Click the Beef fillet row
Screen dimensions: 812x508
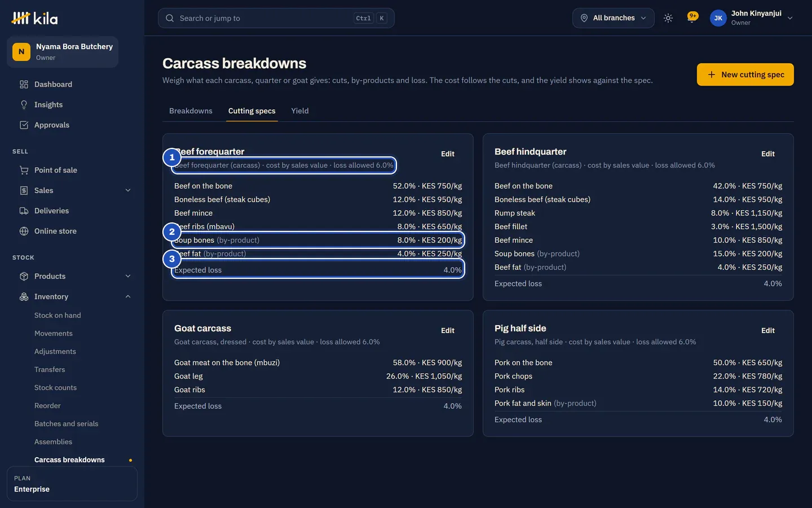pos(638,226)
